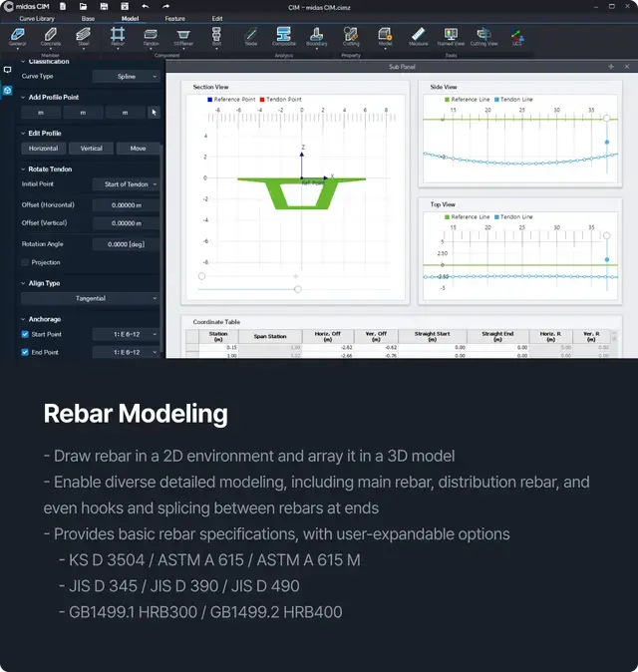638x672 pixels.
Task: Choose the Concrete member icon
Action: (x=50, y=36)
